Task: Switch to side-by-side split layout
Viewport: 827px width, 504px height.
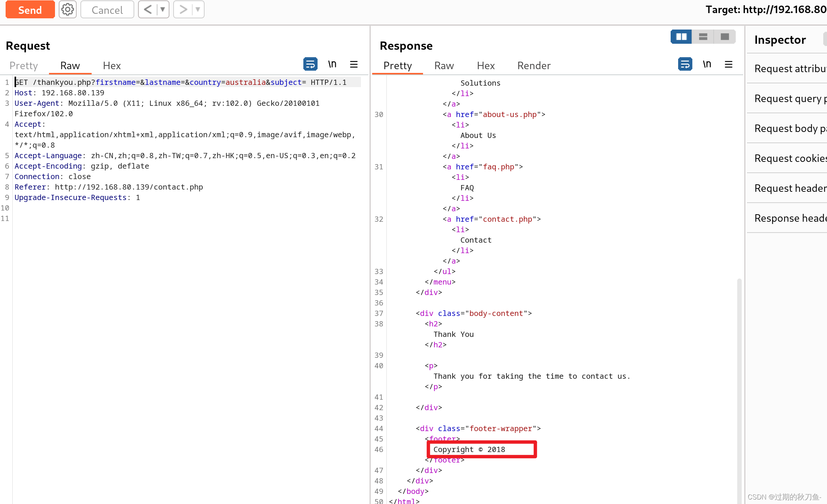Action: point(681,37)
